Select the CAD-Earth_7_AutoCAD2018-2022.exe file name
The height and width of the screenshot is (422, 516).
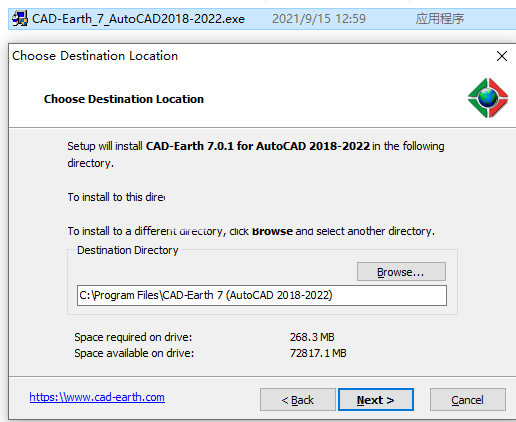(138, 19)
